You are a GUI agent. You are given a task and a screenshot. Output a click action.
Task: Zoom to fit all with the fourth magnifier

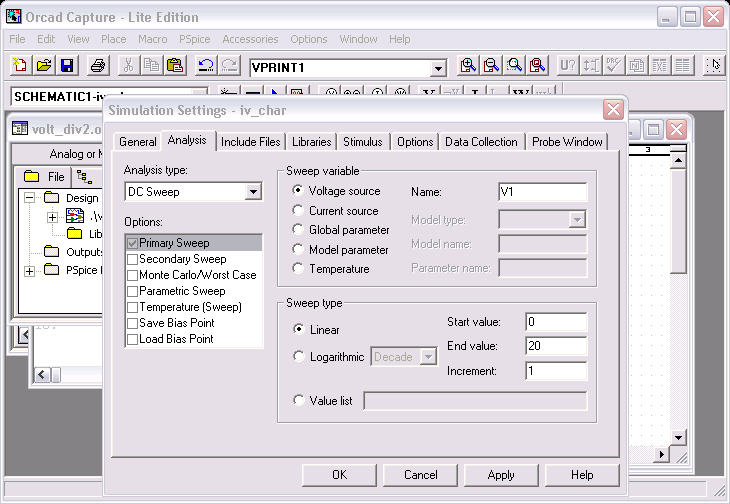537,66
